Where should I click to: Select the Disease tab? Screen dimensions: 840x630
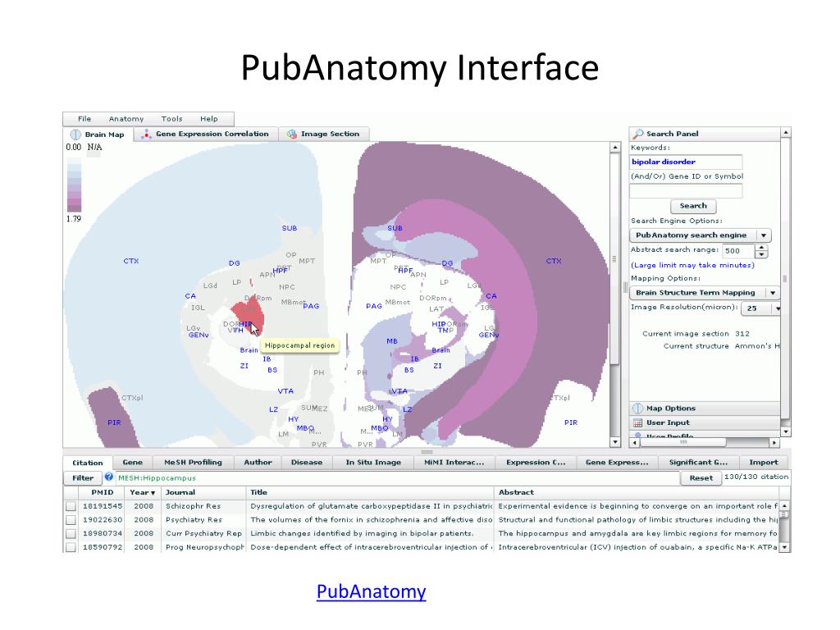pos(307,463)
